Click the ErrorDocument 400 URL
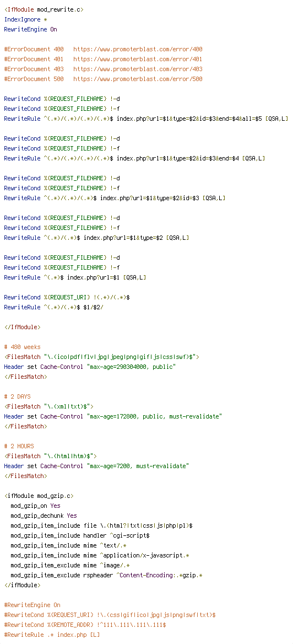293x644 pixels. (138, 49)
